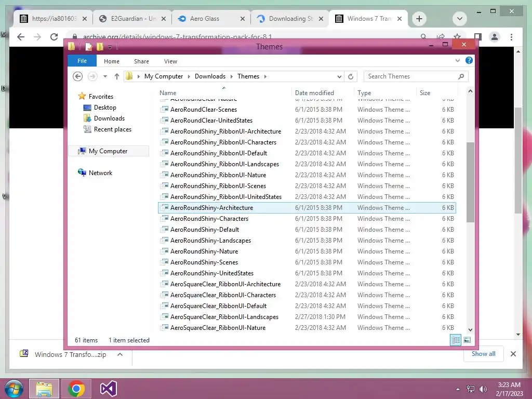
Task: Open a new Chrome tab with plus button
Action: (x=419, y=19)
